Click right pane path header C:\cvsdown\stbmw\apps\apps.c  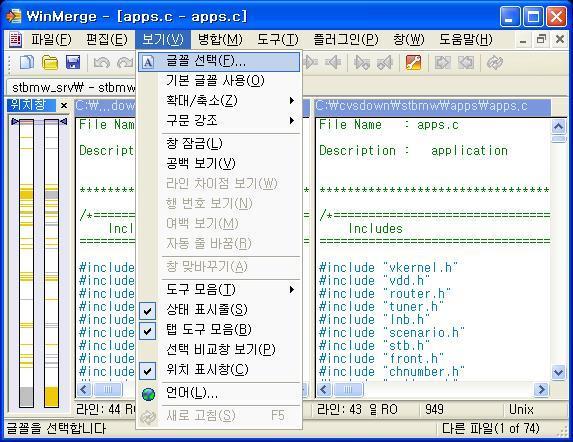433,106
